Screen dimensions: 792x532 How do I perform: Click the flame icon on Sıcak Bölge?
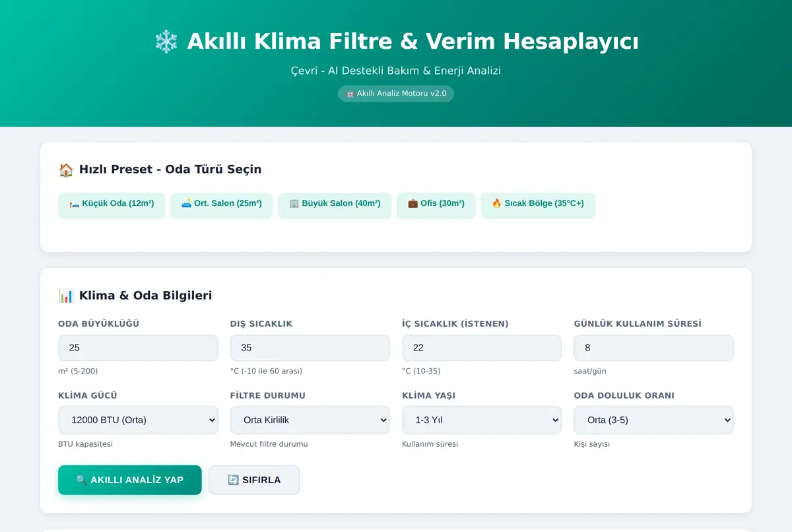click(497, 204)
